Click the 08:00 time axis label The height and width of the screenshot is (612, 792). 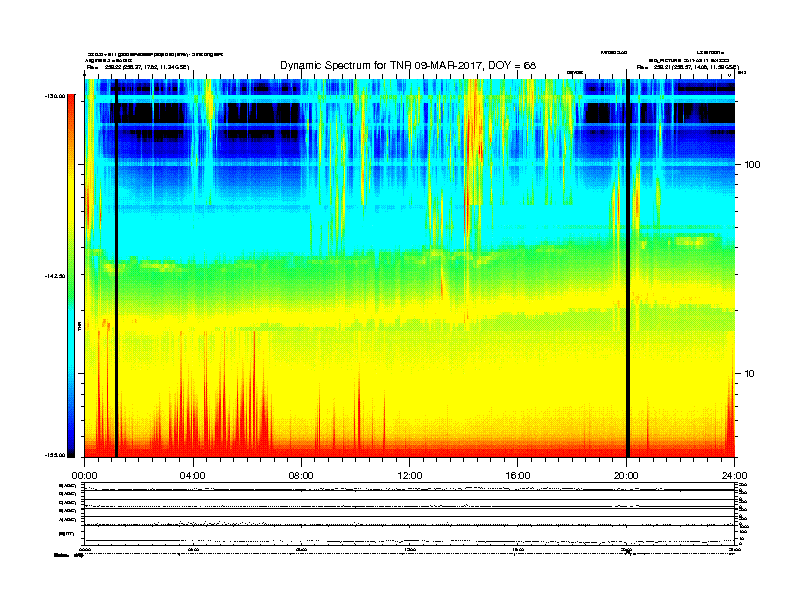click(x=301, y=476)
